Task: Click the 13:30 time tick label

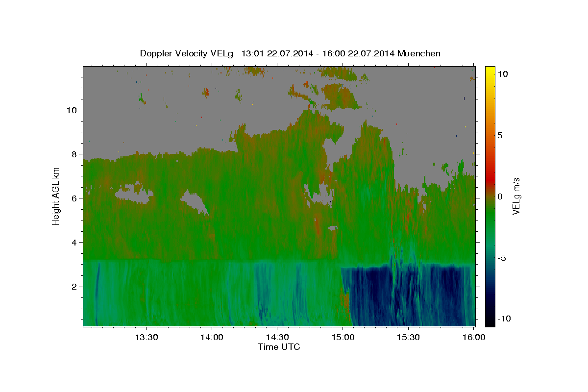Action: tap(147, 337)
